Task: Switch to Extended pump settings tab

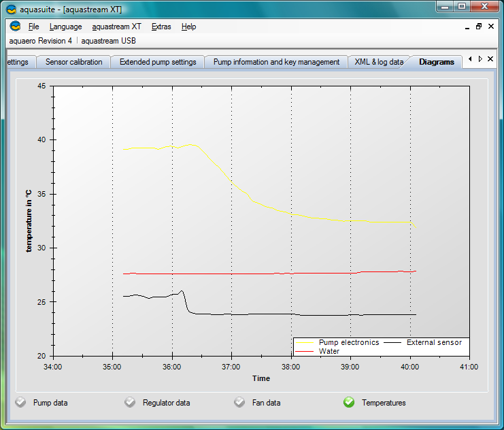Action: [x=158, y=62]
